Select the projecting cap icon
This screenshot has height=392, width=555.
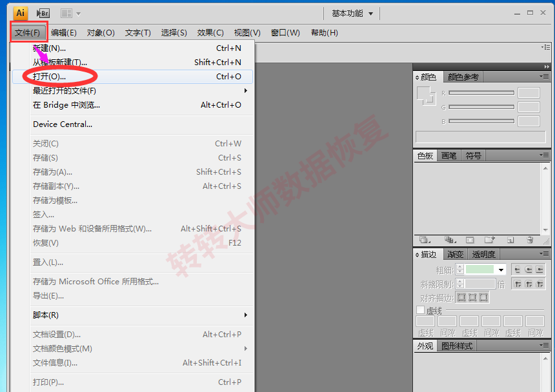point(540,269)
